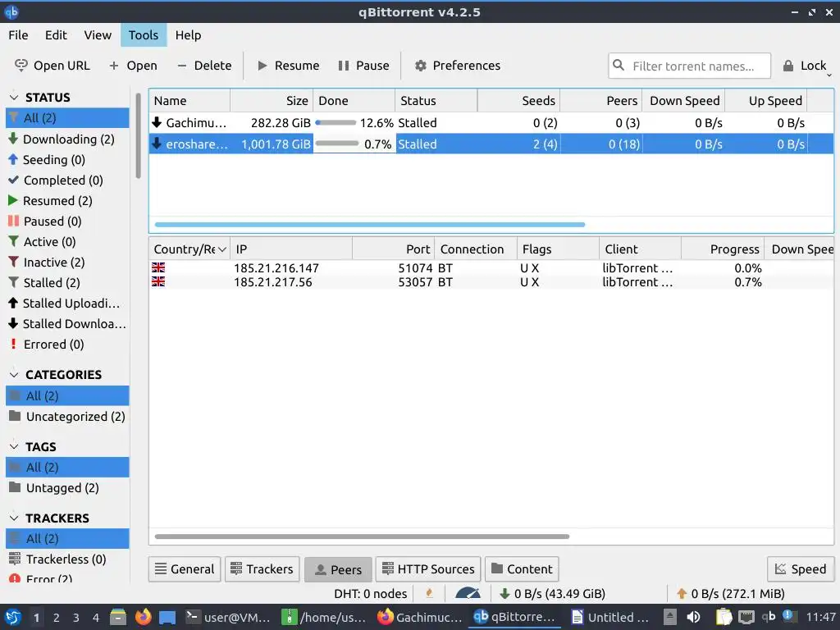
Task: Switch to the General tab
Action: (x=185, y=569)
